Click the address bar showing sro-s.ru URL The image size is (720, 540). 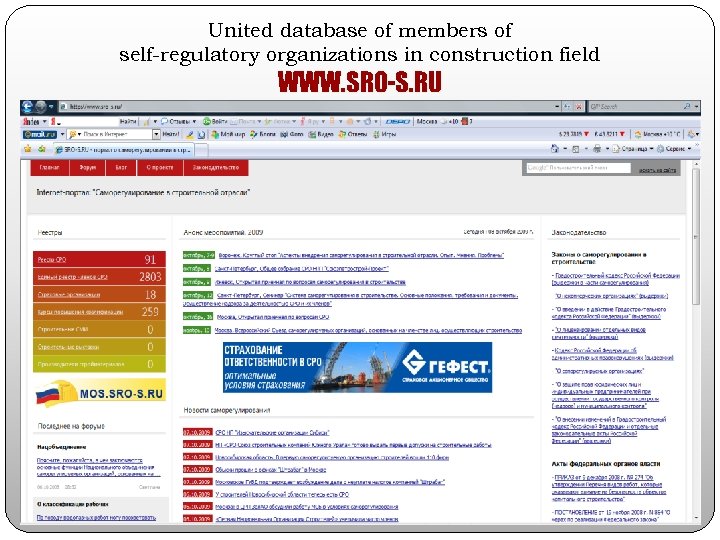click(306, 107)
